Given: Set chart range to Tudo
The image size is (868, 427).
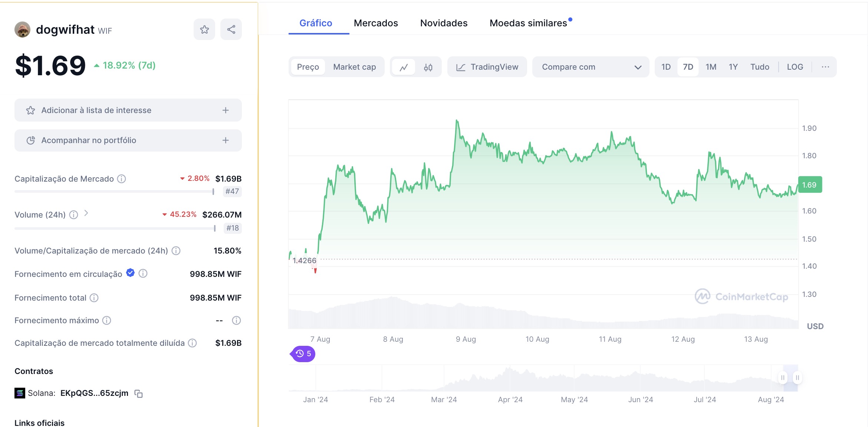Looking at the screenshot, I should [x=760, y=67].
